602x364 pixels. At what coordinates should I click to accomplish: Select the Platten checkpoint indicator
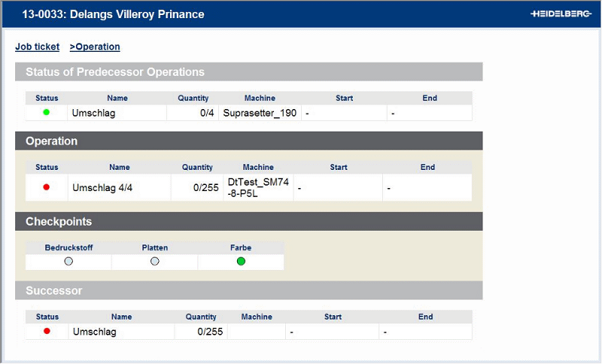155,261
